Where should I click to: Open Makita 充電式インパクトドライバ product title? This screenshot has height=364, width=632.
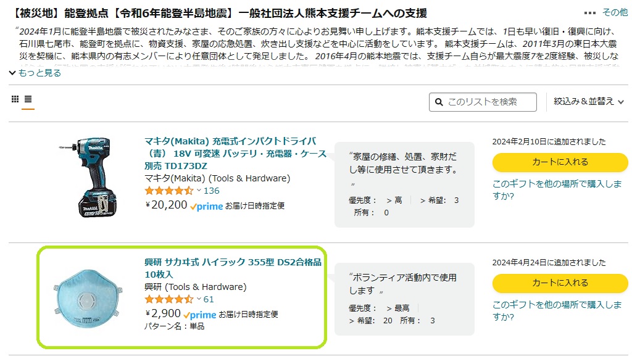[235, 153]
